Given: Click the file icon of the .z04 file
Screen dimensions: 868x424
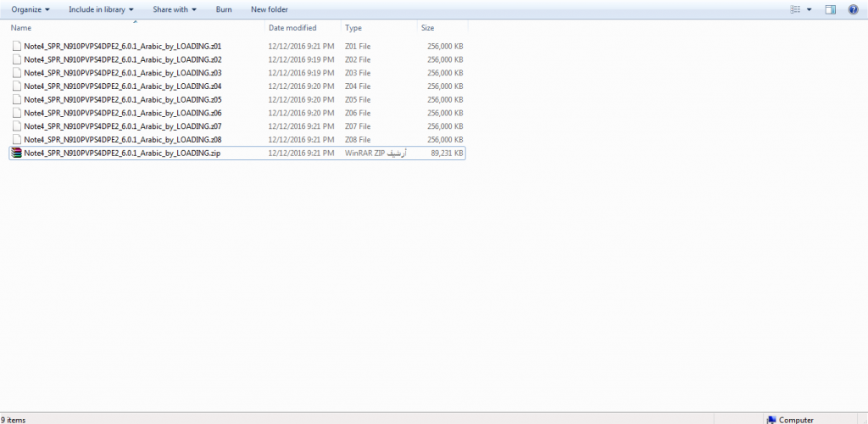Looking at the screenshot, I should 17,86.
